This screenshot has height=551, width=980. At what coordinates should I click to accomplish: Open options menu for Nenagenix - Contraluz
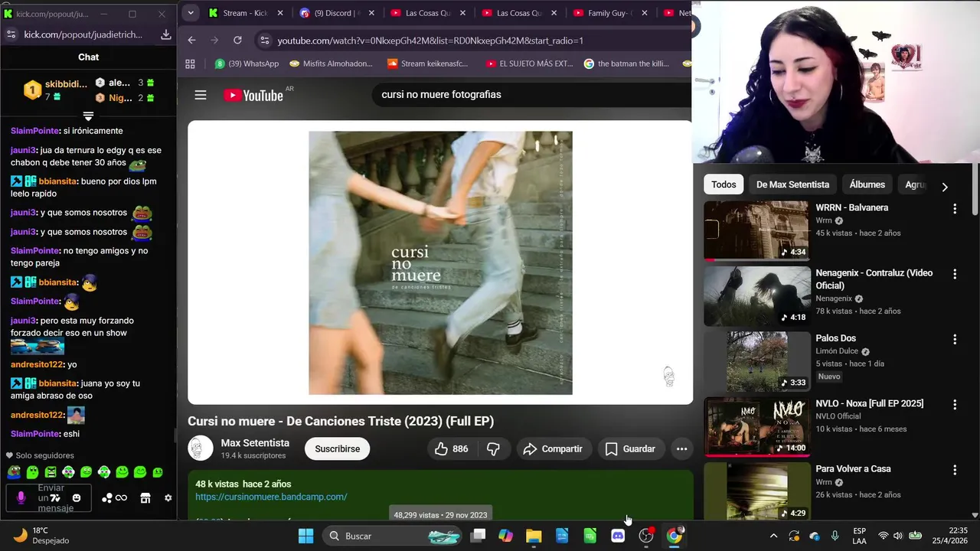point(955,274)
